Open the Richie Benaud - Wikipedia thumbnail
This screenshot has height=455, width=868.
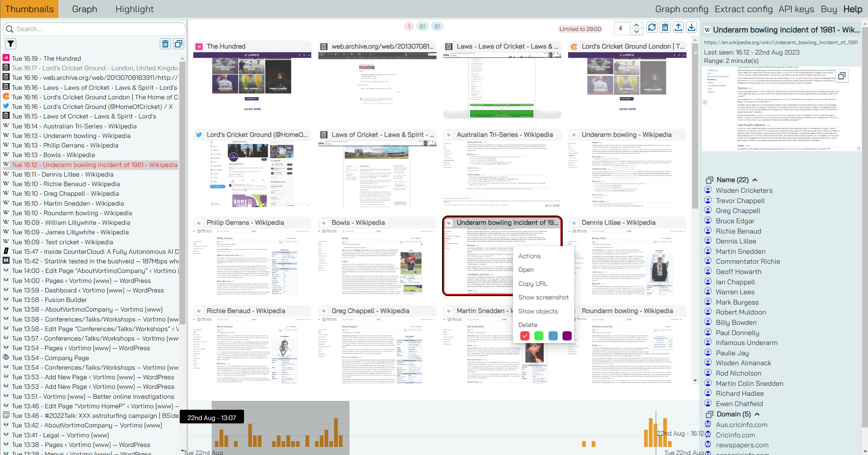[x=252, y=345]
